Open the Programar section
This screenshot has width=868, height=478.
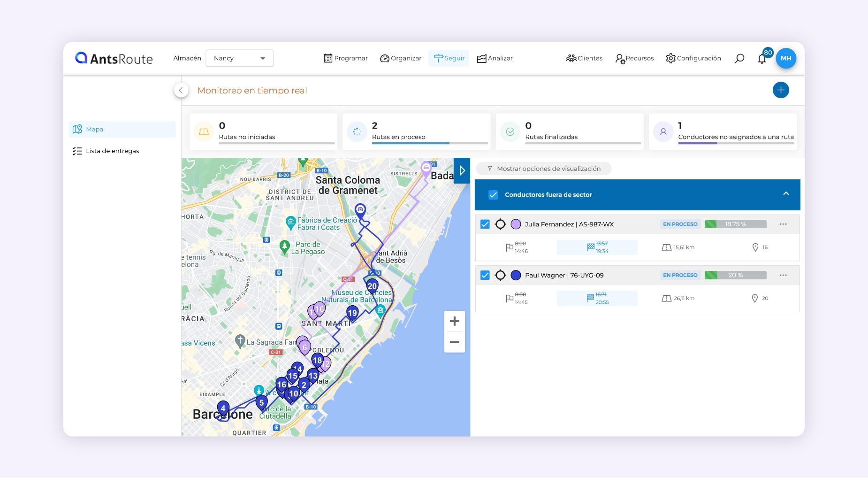point(346,58)
